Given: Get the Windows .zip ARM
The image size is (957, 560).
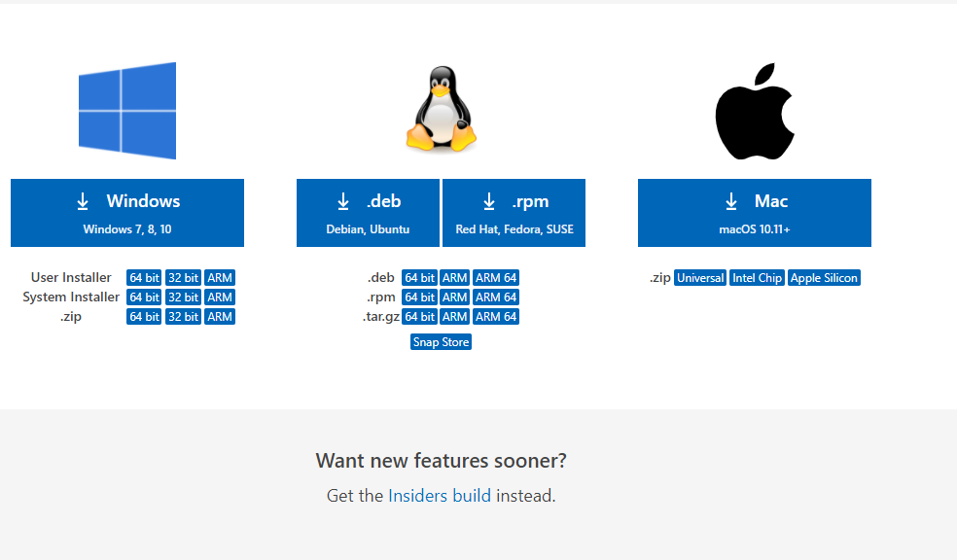Looking at the screenshot, I should click(x=220, y=317).
